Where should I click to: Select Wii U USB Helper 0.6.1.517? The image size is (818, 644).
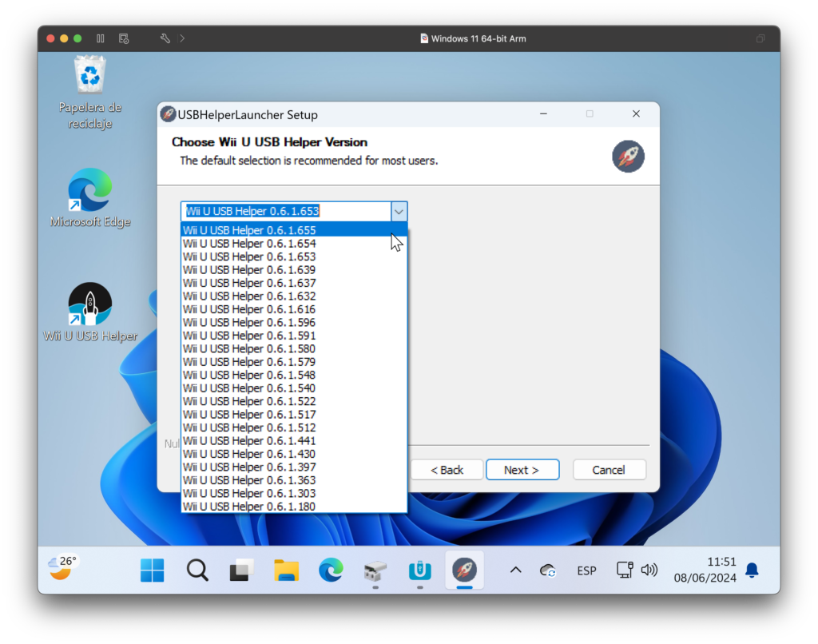(x=294, y=414)
